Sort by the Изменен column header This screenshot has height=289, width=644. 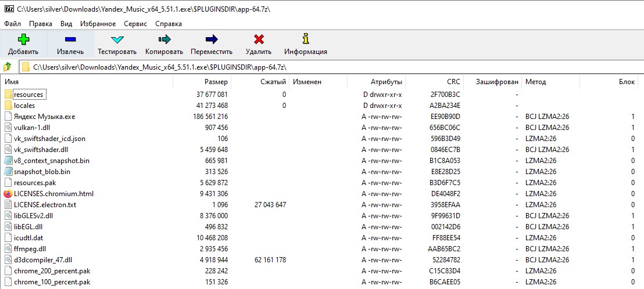click(x=319, y=82)
